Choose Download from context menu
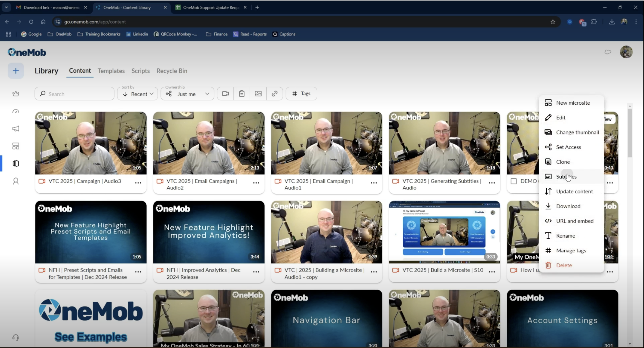 (571, 206)
